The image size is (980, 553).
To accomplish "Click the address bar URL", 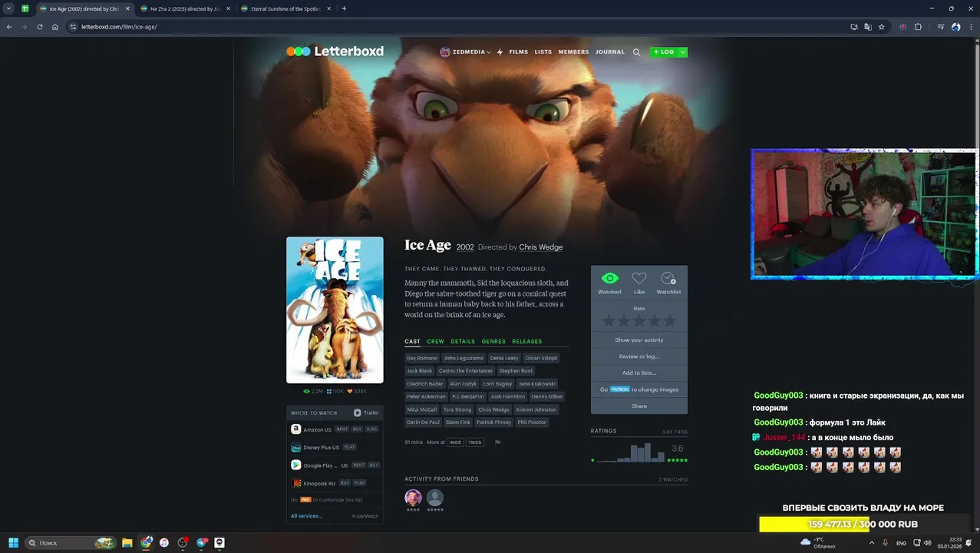I will coord(119,27).
